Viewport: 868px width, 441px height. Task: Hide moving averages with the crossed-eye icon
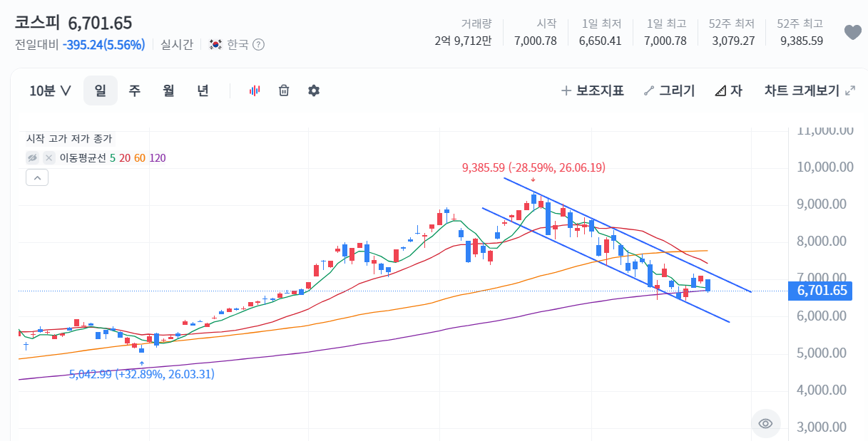click(32, 157)
